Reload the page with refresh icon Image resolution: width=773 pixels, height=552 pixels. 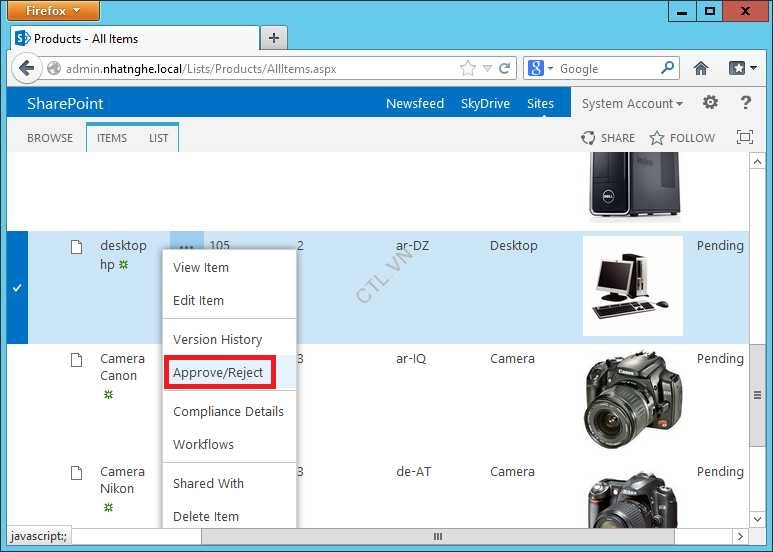point(505,69)
